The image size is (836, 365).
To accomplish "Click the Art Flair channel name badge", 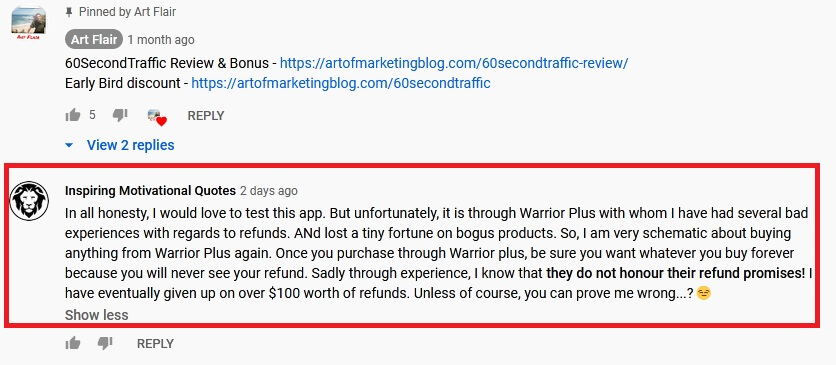I will coord(94,39).
